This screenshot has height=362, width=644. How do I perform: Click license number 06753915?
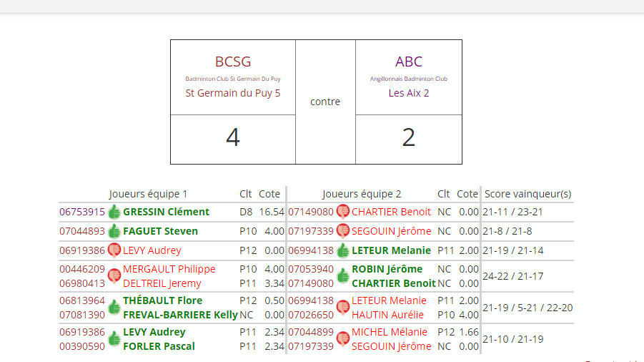(81, 212)
